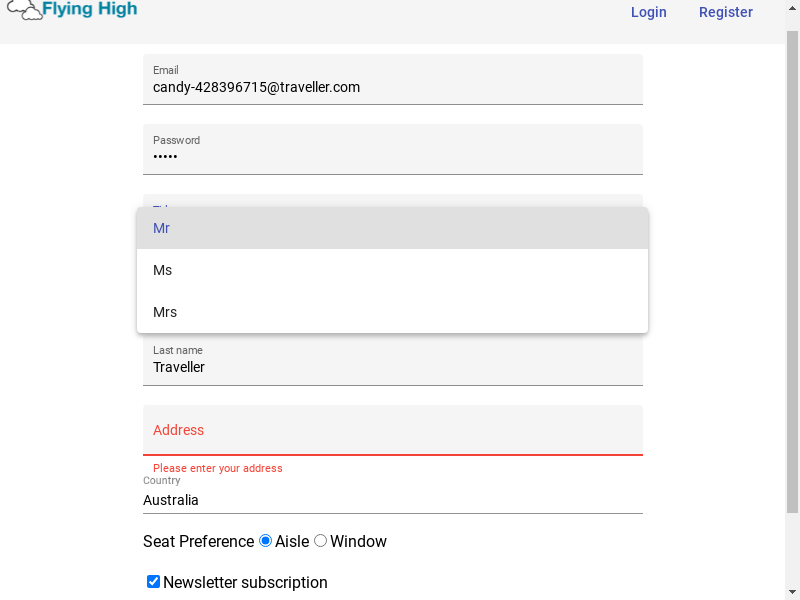The image size is (800, 600).
Task: Click the Last name field containing Traveller
Action: (392, 360)
